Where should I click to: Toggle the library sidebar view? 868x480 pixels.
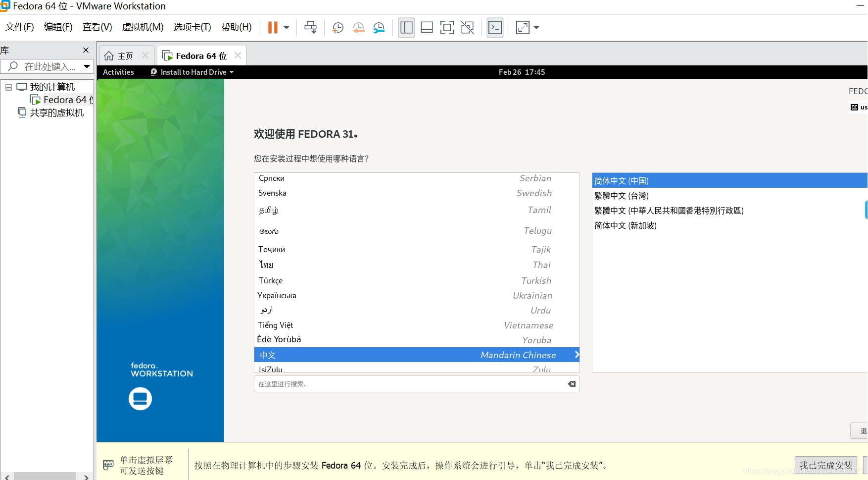(406, 28)
